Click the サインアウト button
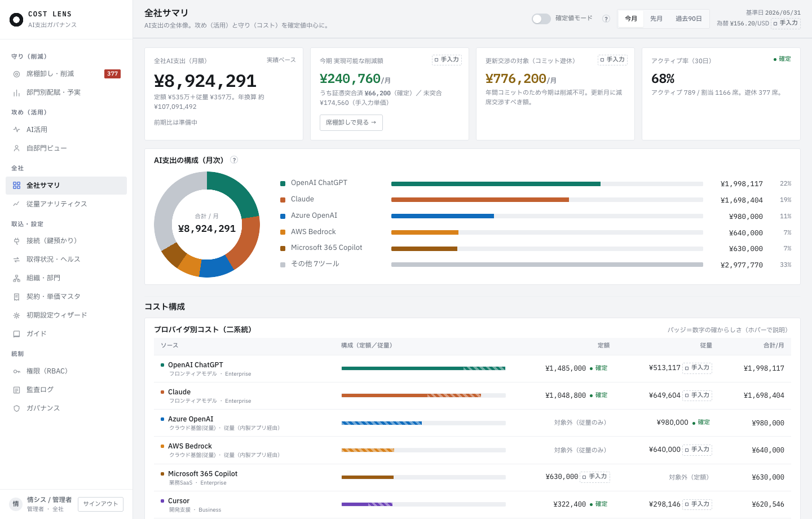 [x=100, y=504]
